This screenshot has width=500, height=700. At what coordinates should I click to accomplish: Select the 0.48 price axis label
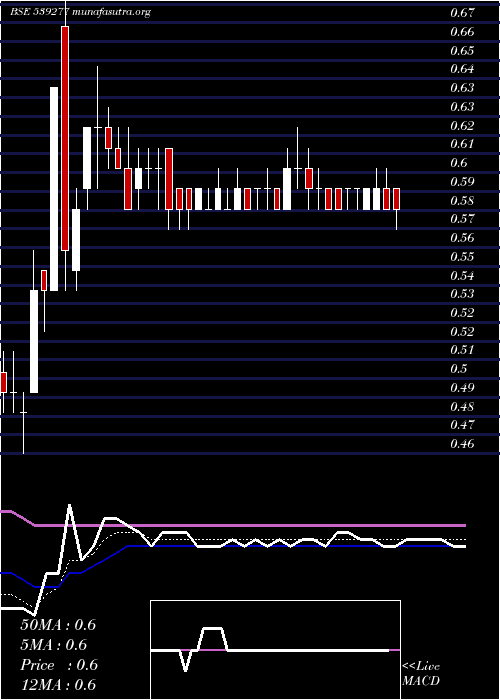point(462,407)
